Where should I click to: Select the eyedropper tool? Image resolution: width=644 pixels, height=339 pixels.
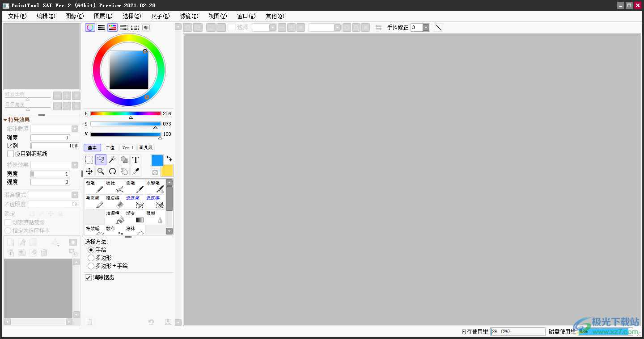(x=136, y=171)
